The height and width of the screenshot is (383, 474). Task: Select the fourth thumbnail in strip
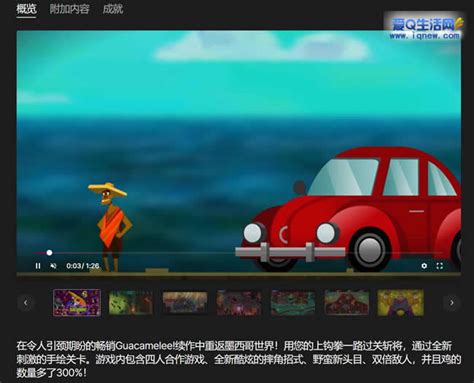[x=239, y=303]
